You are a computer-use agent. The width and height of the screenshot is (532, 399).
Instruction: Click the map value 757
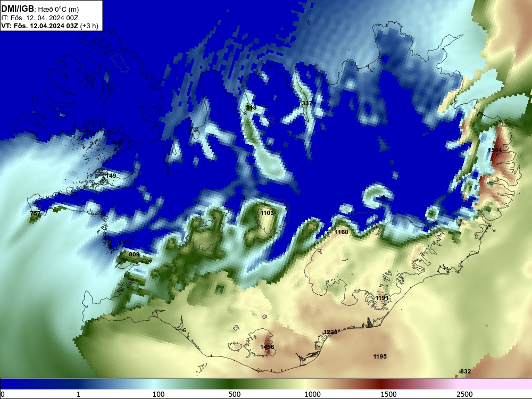[x=35, y=213]
